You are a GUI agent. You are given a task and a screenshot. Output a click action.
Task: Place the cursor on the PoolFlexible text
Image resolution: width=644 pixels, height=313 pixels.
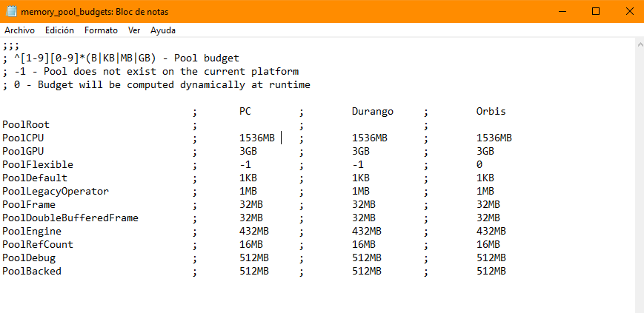[x=38, y=164]
